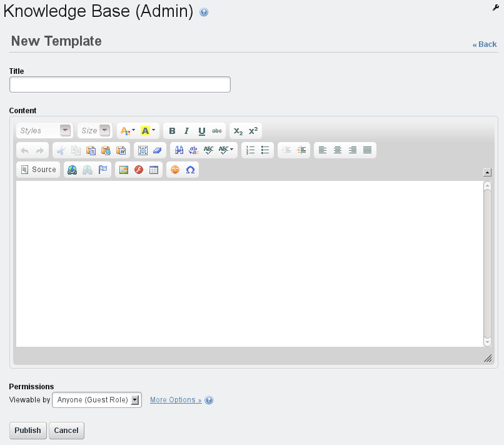The image size is (504, 445).
Task: Increase indent of the paragraph
Action: point(301,150)
